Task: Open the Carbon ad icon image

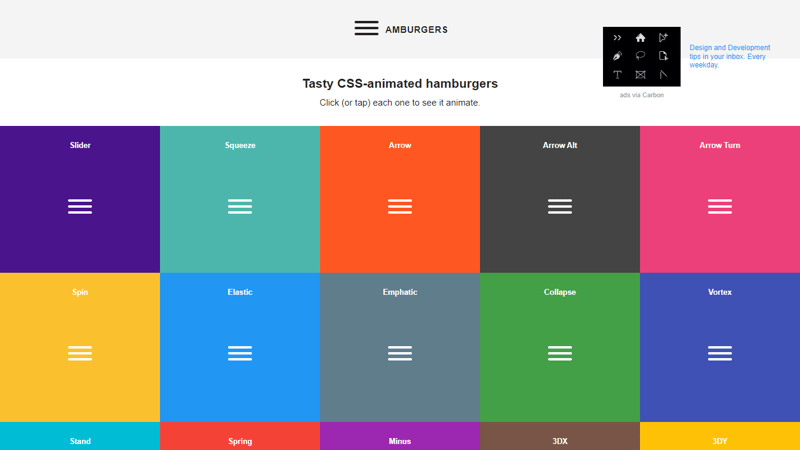Action: coord(641,56)
